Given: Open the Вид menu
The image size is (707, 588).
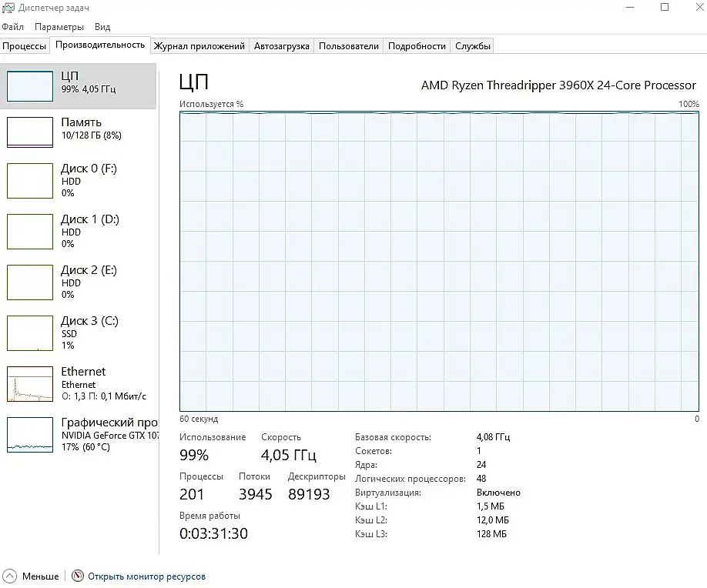Looking at the screenshot, I should [x=102, y=27].
